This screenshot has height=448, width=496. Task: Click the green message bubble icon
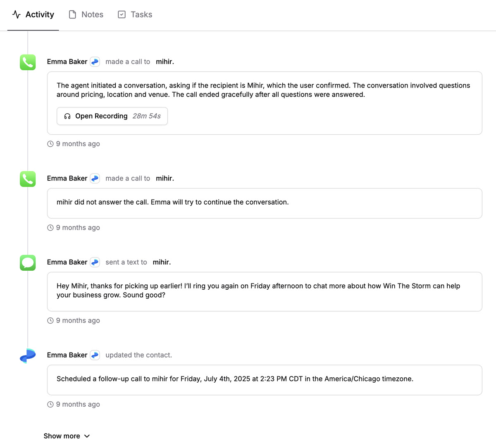pyautogui.click(x=27, y=262)
